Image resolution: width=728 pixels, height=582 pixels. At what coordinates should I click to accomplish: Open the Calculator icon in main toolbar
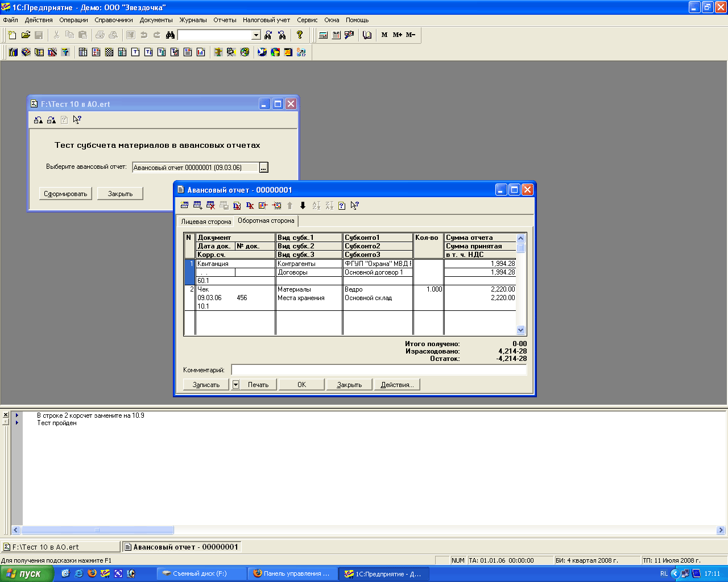coord(323,35)
